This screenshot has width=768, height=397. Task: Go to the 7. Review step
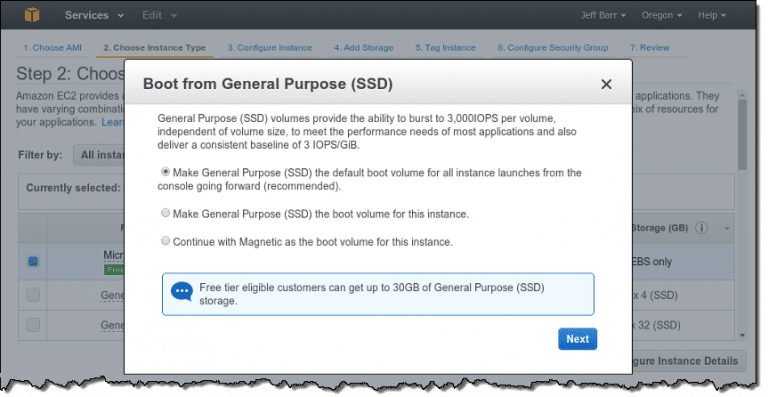[649, 48]
